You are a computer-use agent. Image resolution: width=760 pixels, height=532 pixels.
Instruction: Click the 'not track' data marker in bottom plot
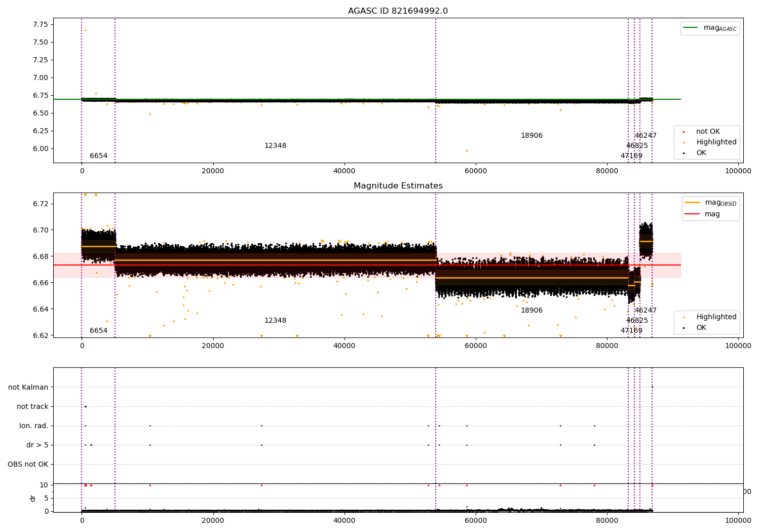coord(86,406)
